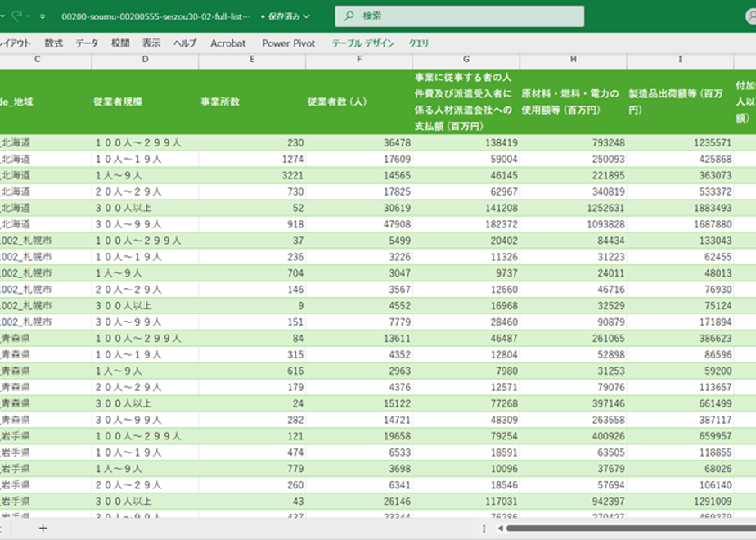Switch to the 校閲 ribbon tab
The width and height of the screenshot is (756, 540).
(x=120, y=43)
